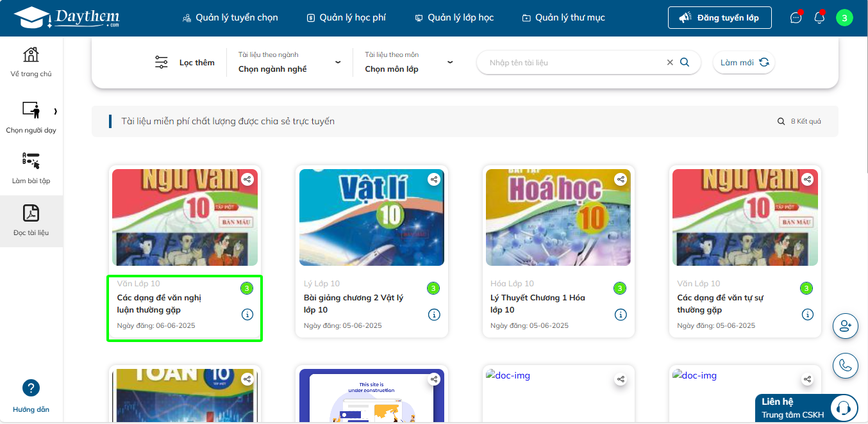Go to Về trang chủ in sidebar
Viewport: 868px width, 424px height.
tap(31, 61)
